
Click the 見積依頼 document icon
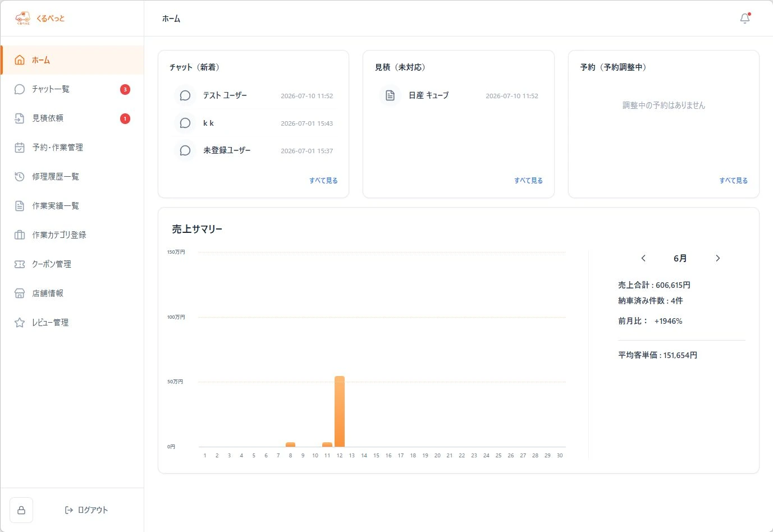[x=20, y=118]
